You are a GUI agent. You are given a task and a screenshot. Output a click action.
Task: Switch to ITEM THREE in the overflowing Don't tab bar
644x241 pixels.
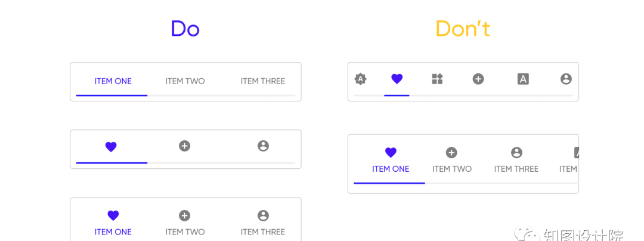[516, 161]
